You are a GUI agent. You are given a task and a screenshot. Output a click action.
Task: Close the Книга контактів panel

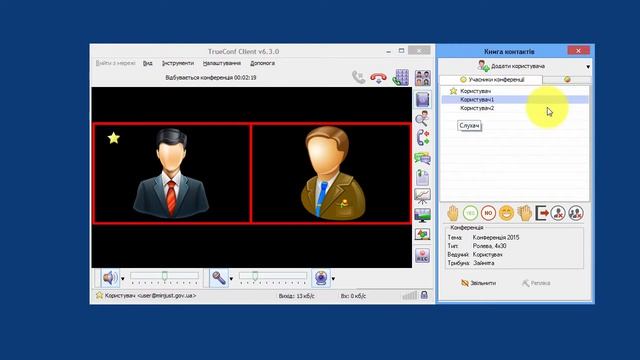[x=578, y=51]
